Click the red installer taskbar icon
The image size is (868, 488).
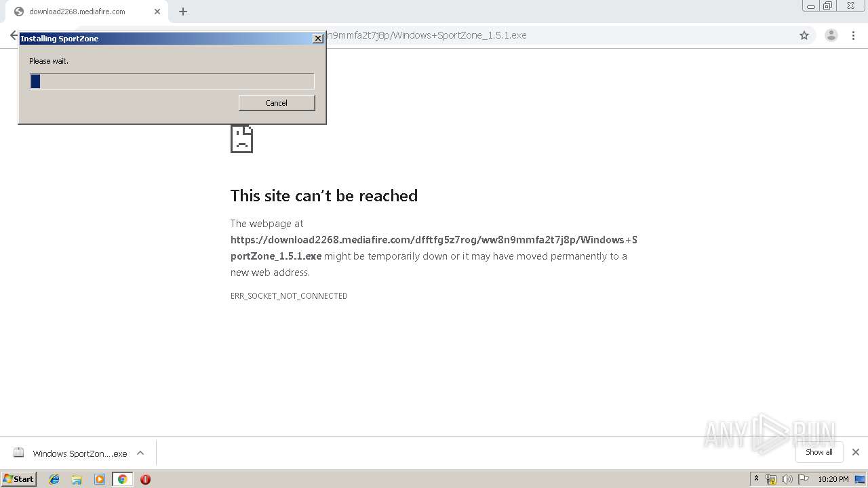[x=145, y=479]
